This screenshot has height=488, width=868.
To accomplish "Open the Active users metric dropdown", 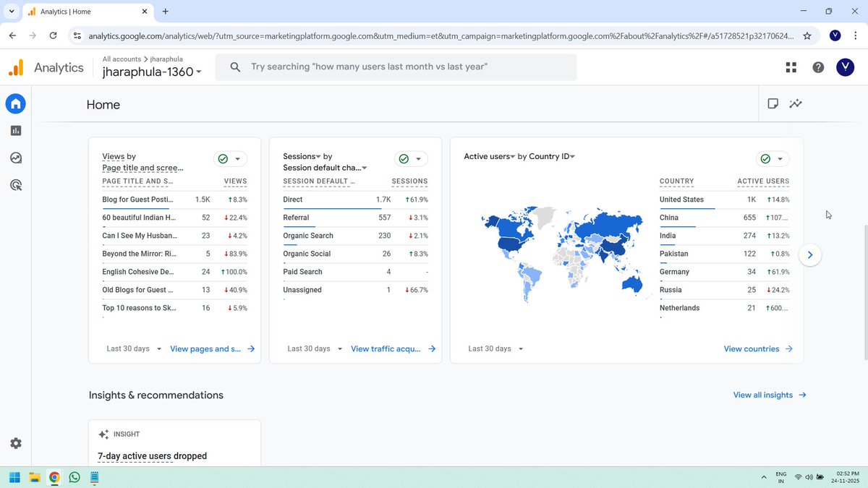I will (489, 156).
